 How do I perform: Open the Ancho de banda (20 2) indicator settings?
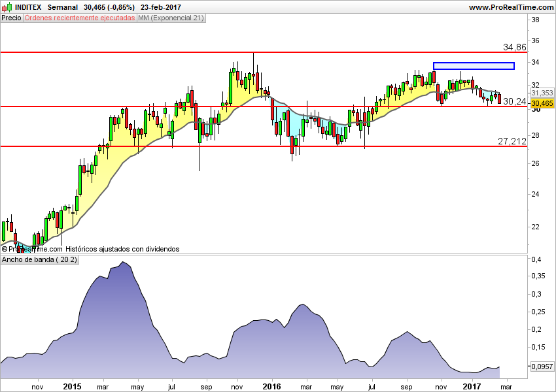[x=39, y=259]
